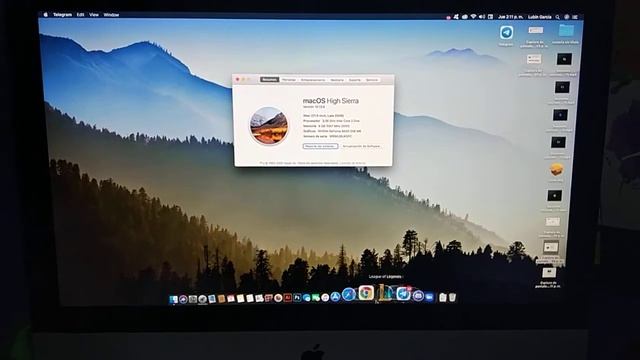Open Finder from the Dock
The image size is (640, 360).
pos(173,300)
